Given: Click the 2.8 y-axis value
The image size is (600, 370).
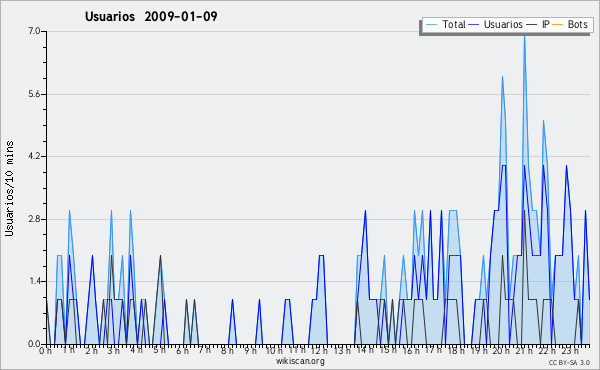Looking at the screenshot, I should pos(34,219).
